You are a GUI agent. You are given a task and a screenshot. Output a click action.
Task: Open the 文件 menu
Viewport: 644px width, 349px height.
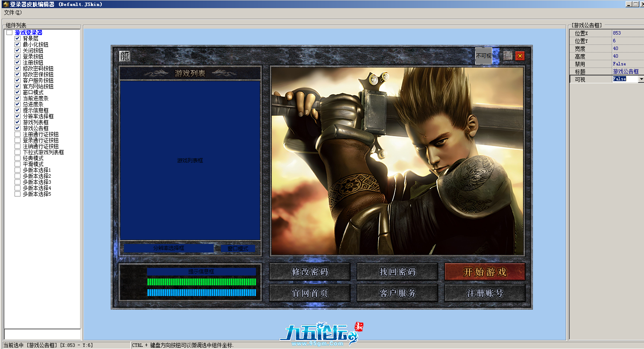click(12, 13)
